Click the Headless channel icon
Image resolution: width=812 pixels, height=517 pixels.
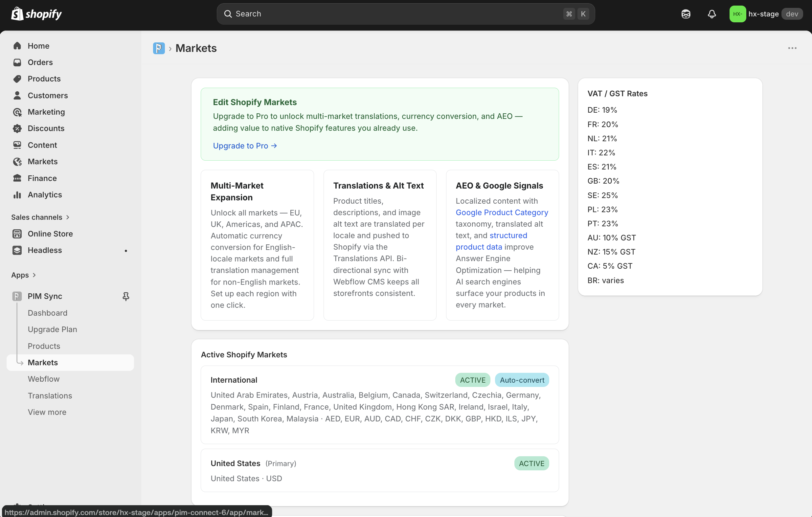click(17, 250)
